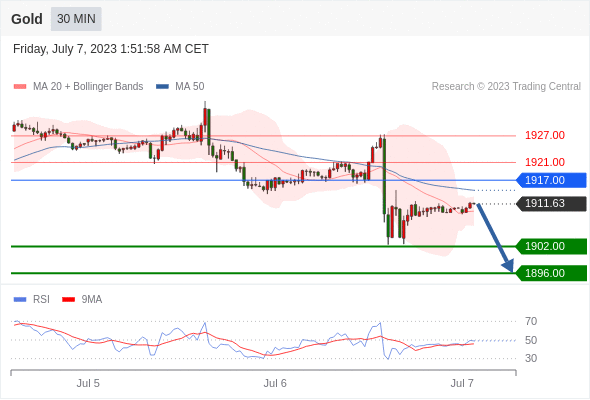590x400 pixels.
Task: Click the Gold chart title
Action: coord(27,19)
